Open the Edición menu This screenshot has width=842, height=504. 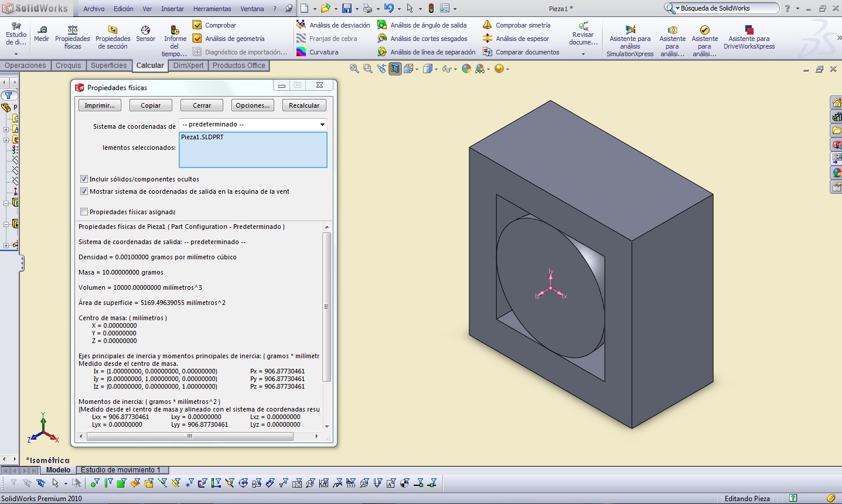tap(124, 9)
